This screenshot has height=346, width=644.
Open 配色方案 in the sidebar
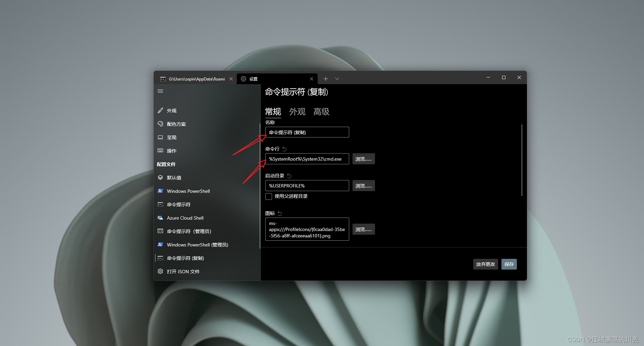(207, 124)
